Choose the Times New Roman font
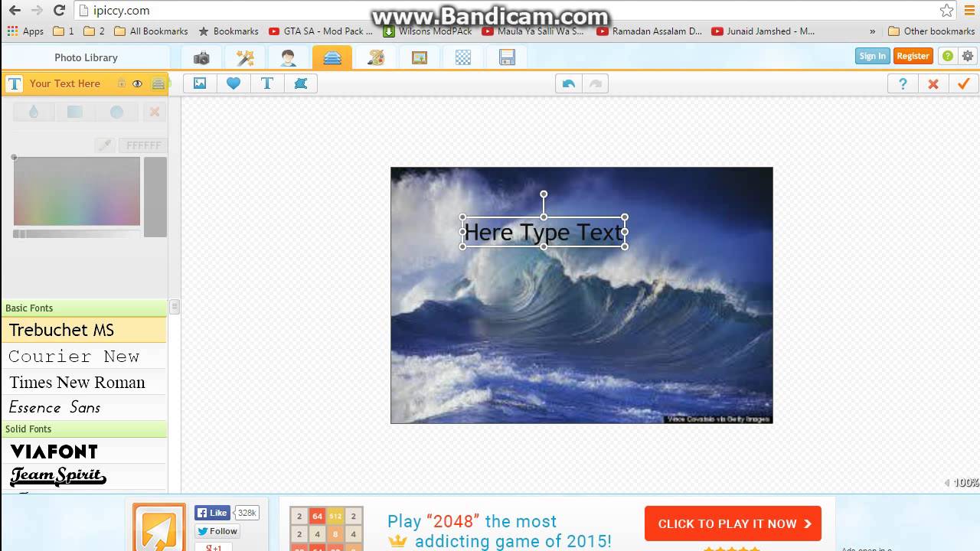980x551 pixels. (84, 382)
